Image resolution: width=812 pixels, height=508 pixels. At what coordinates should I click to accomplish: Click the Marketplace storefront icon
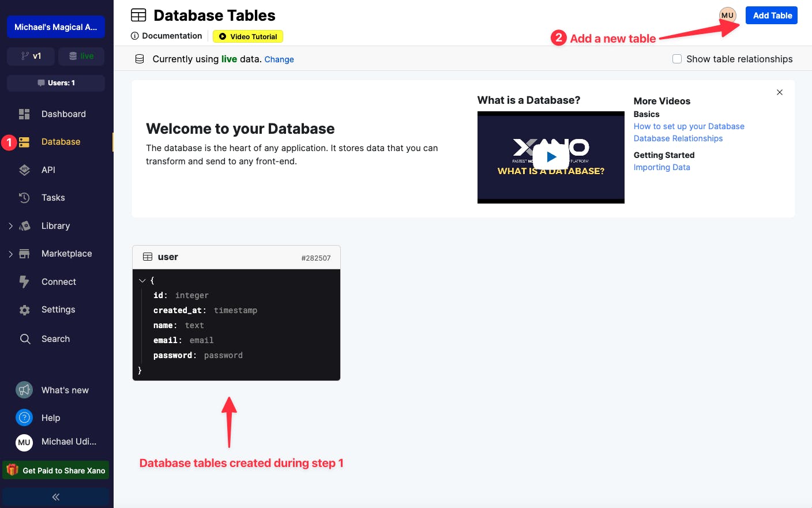pyautogui.click(x=24, y=254)
